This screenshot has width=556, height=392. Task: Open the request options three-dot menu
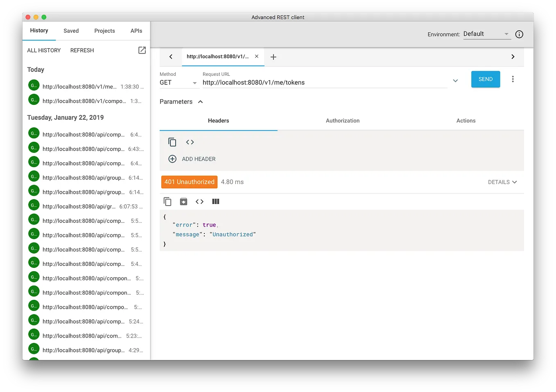[x=513, y=79]
